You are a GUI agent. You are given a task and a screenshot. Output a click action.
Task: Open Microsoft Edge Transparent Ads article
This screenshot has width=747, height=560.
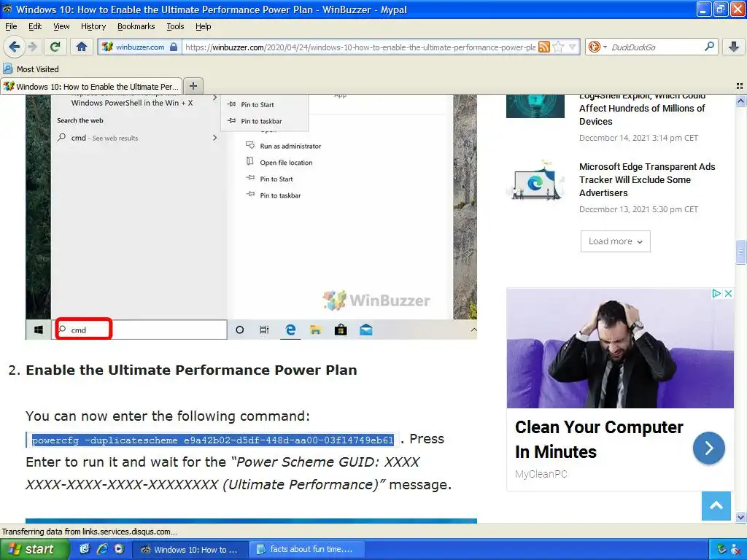(647, 179)
